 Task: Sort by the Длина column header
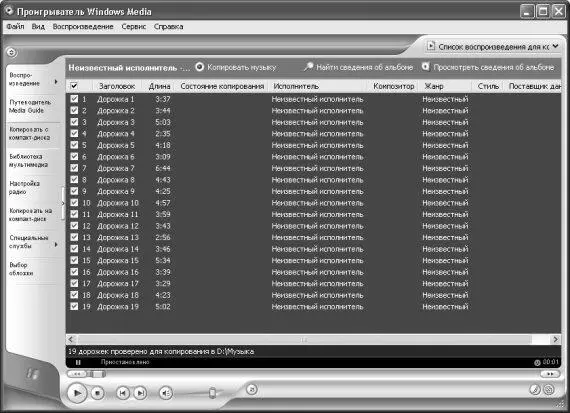160,86
